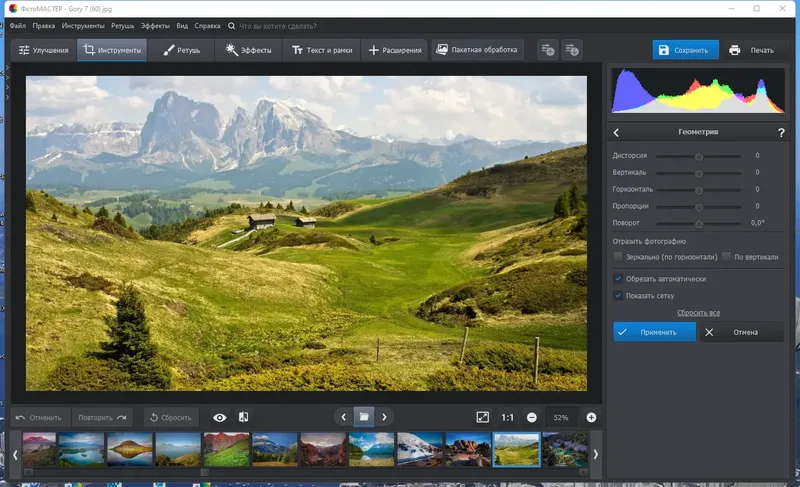The width and height of the screenshot is (800, 487).
Task: Adjust the Вертикаль slider
Action: pos(698,173)
